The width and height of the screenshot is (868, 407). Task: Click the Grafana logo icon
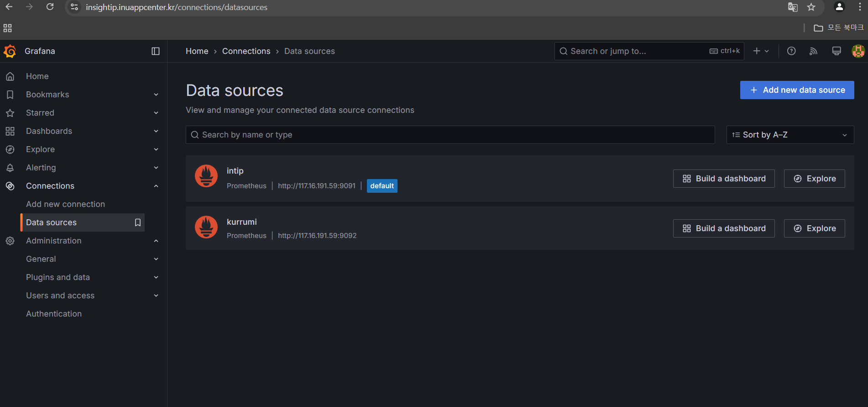[10, 51]
